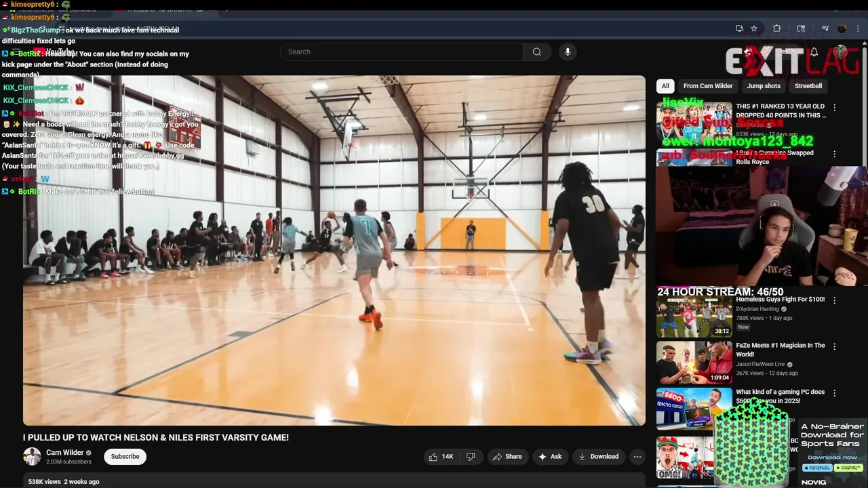Click the YouTube search magnifier button
Screen dimensions: 868x488
[536, 52]
